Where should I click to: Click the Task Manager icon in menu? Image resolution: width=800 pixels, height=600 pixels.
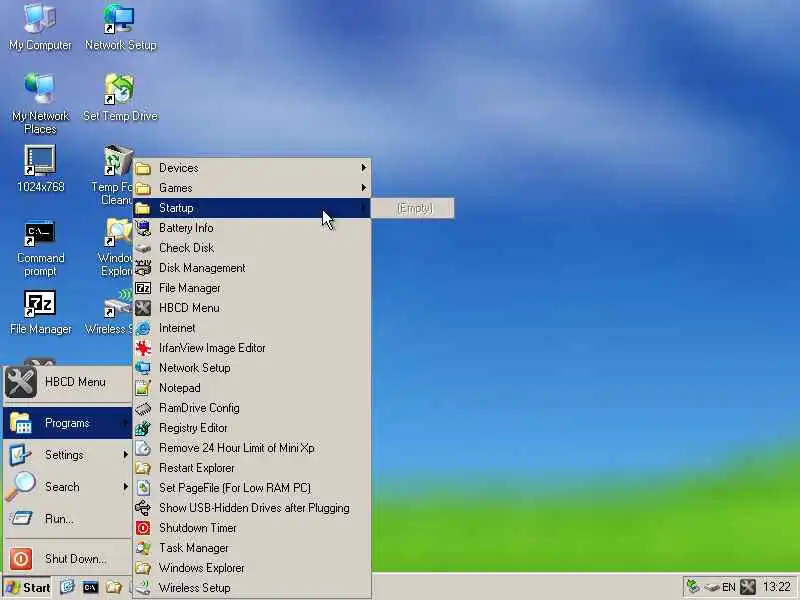tap(143, 548)
